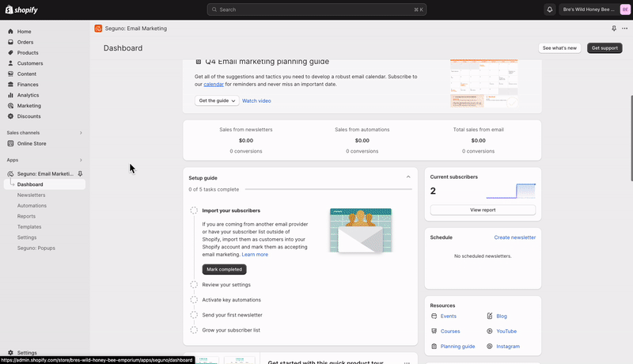633x364 pixels.
Task: Toggle the Send your first newsletter circle
Action: pyautogui.click(x=194, y=315)
